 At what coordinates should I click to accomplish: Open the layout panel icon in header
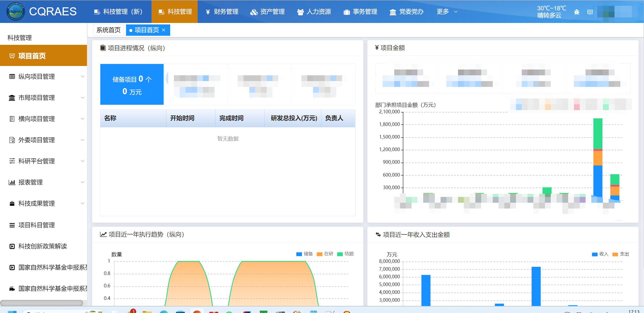pyautogui.click(x=590, y=12)
